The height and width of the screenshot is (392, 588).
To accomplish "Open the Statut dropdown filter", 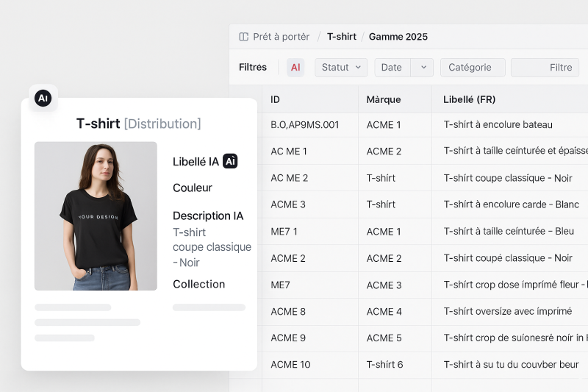I will click(x=341, y=68).
